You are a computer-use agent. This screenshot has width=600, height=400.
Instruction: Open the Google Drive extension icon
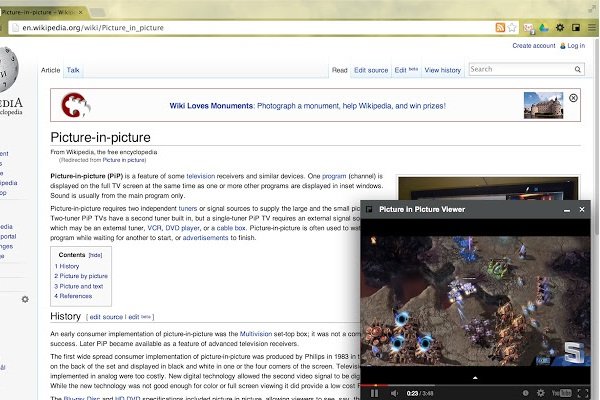[544, 28]
